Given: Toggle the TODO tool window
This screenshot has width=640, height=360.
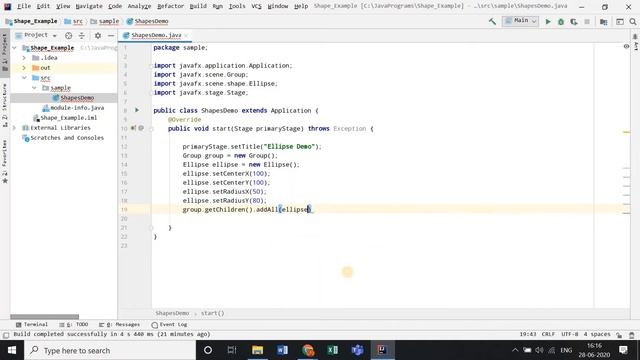Looking at the screenshot, I should pos(73,325).
